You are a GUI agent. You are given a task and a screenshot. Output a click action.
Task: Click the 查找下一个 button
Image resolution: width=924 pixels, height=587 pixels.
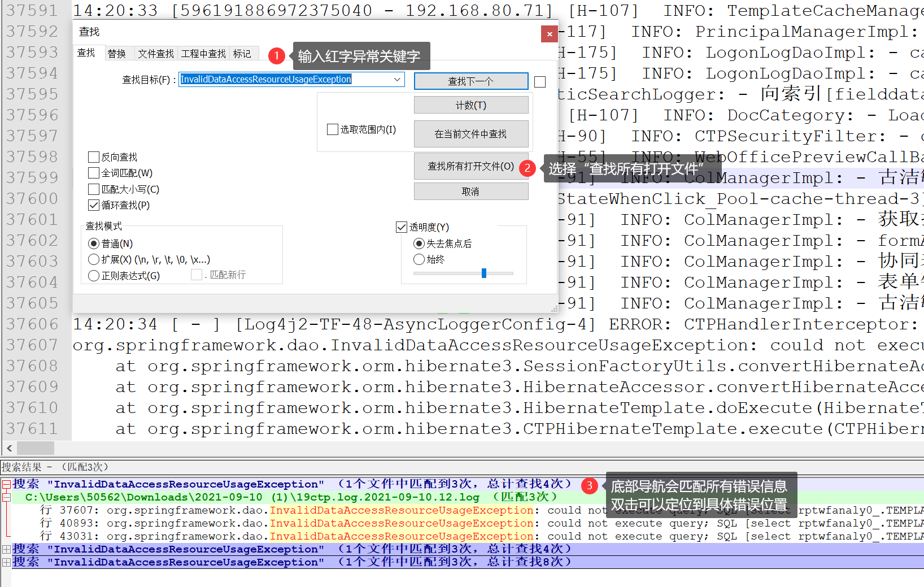pos(471,81)
